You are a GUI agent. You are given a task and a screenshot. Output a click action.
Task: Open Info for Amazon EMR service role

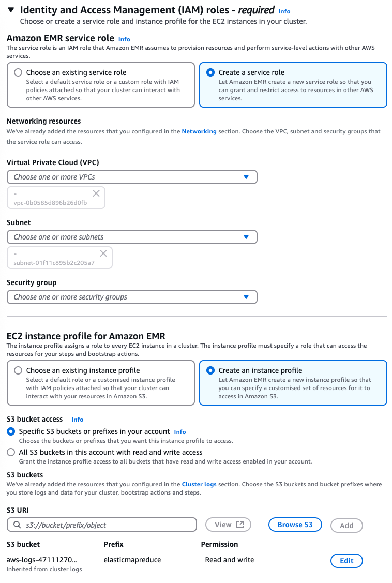coord(124,39)
